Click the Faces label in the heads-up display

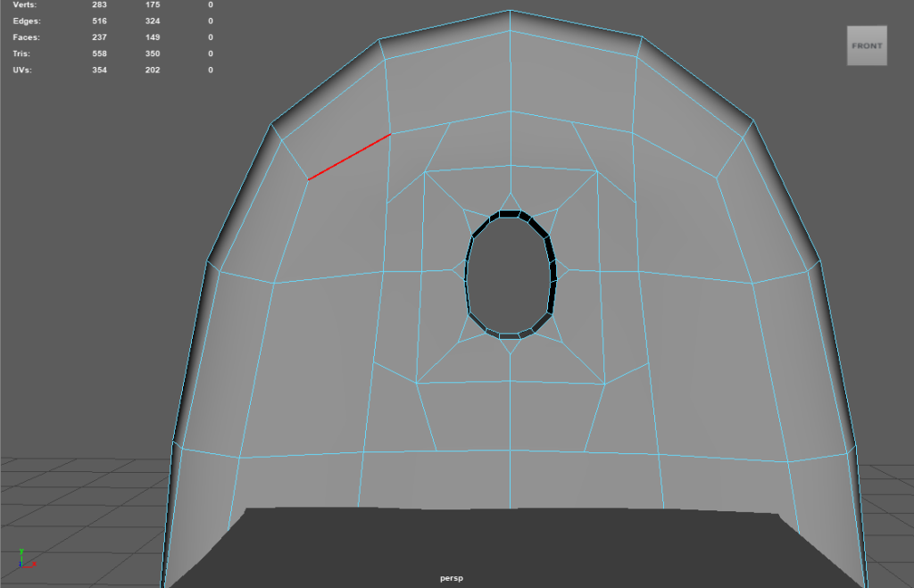pyautogui.click(x=27, y=37)
